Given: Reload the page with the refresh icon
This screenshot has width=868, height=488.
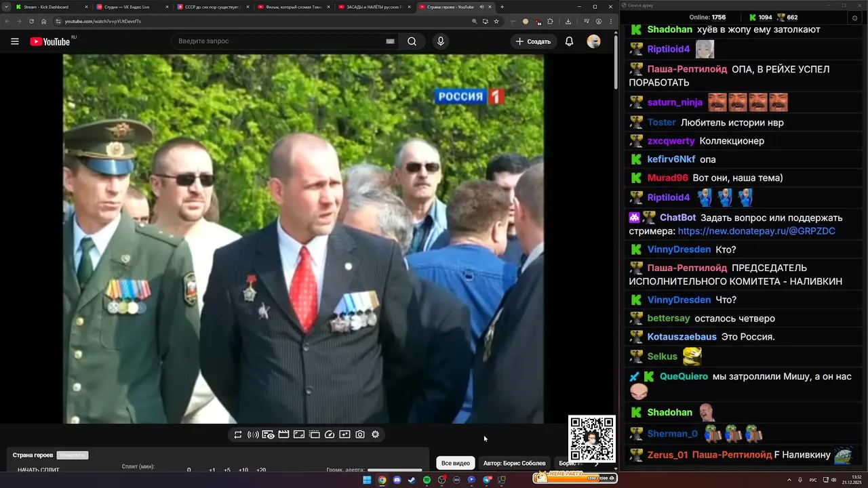Looking at the screenshot, I should click(x=31, y=21).
